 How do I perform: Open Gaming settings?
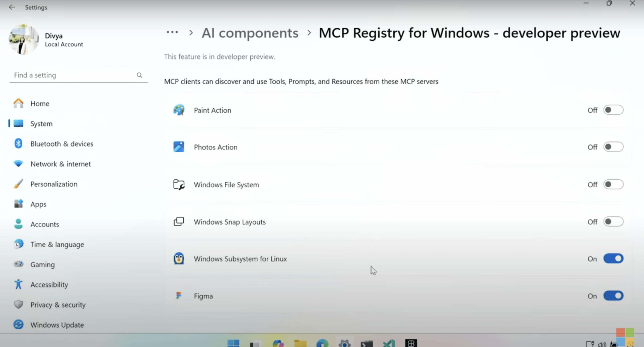(78, 264)
